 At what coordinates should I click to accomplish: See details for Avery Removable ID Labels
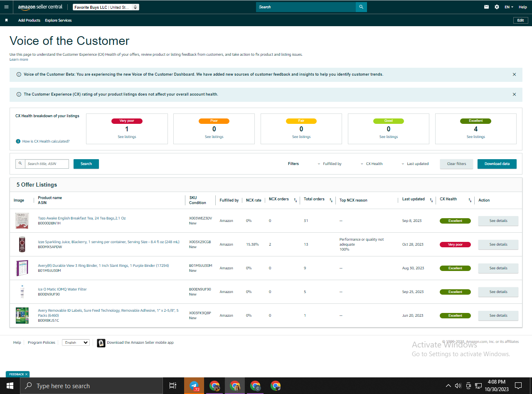(498, 315)
